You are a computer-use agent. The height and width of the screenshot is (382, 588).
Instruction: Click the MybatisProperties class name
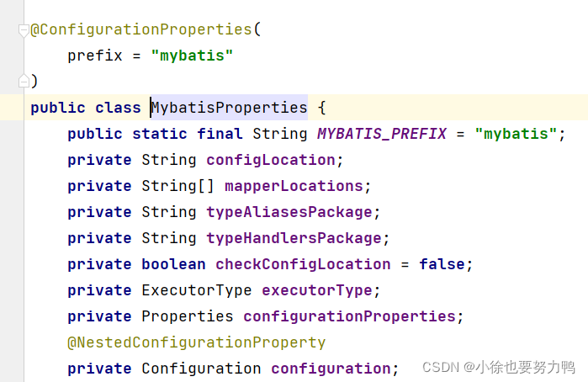click(x=229, y=108)
